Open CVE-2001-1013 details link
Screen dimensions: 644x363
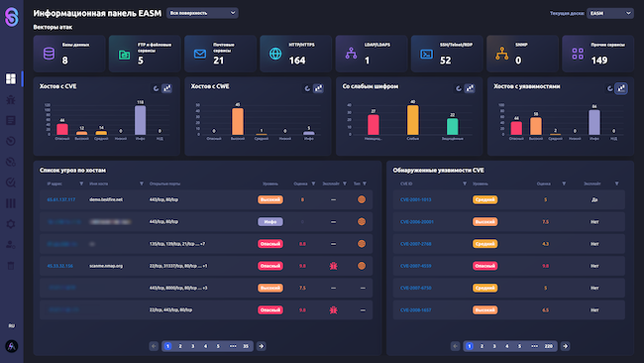coord(416,199)
